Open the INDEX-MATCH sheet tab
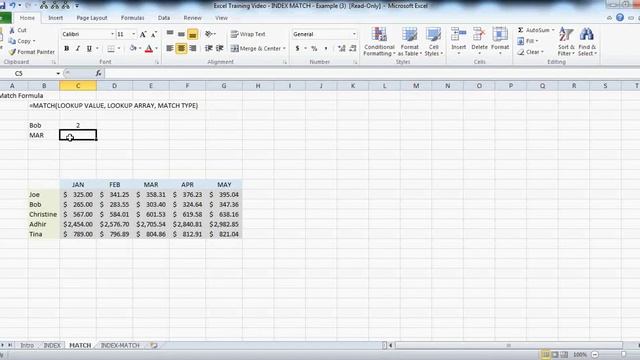This screenshot has height=360, width=640. [120, 345]
